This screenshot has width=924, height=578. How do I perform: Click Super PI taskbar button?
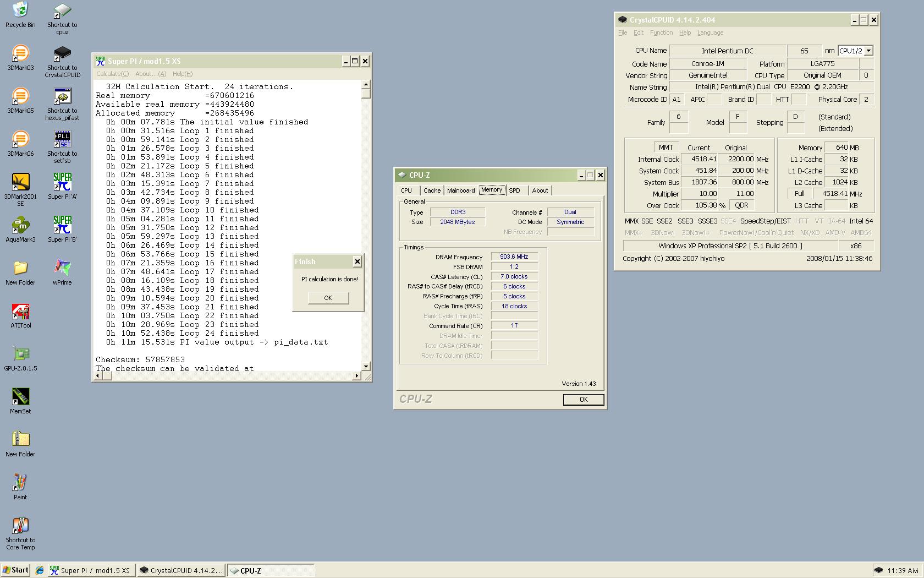click(x=90, y=570)
